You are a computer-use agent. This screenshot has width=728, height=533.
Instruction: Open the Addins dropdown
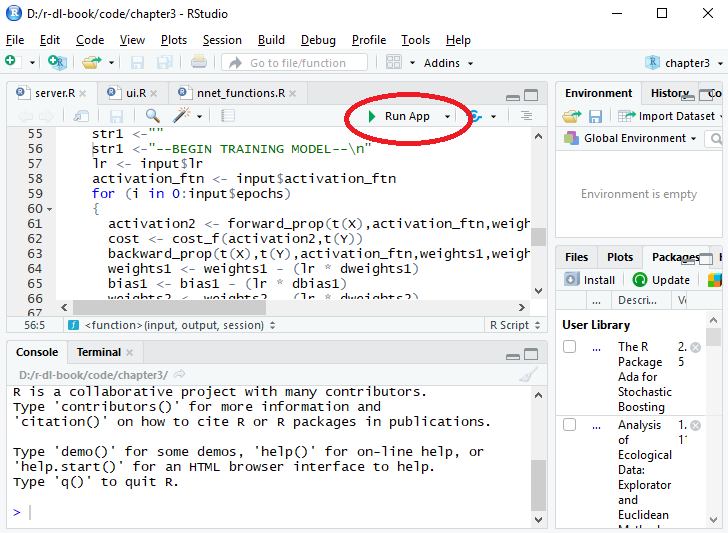[x=448, y=63]
